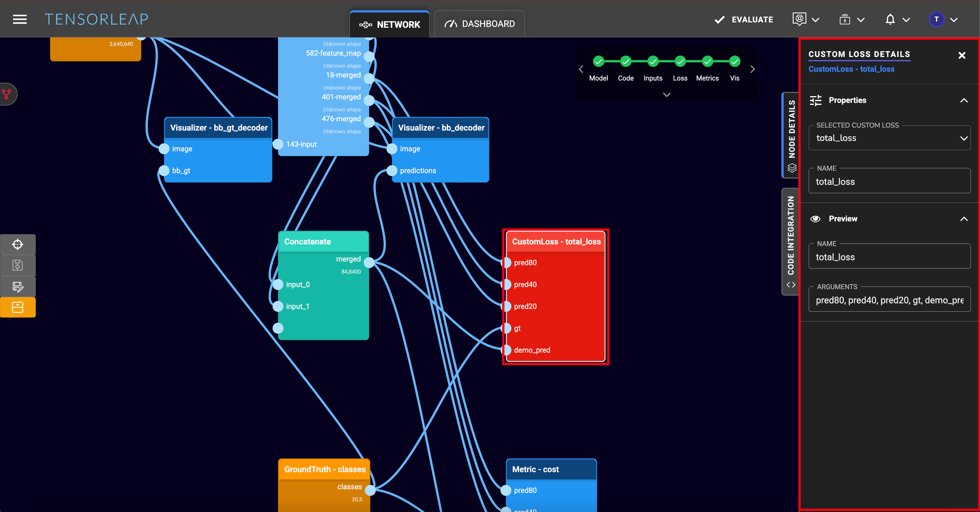Open the hamburger main menu
Image resolution: width=980 pixels, height=512 pixels.
tap(20, 19)
